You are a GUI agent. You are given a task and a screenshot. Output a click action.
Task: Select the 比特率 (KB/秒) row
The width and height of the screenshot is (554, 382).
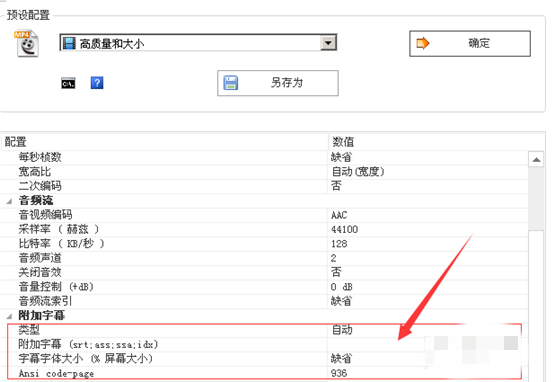coord(264,244)
